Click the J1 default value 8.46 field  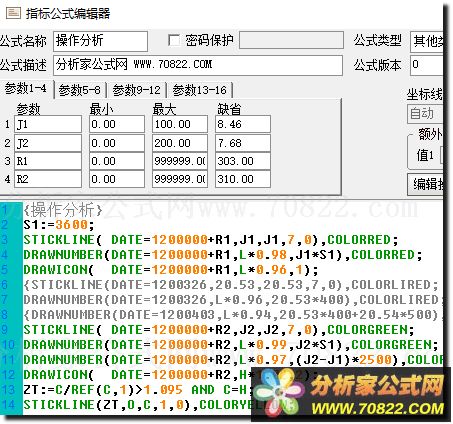(243, 124)
